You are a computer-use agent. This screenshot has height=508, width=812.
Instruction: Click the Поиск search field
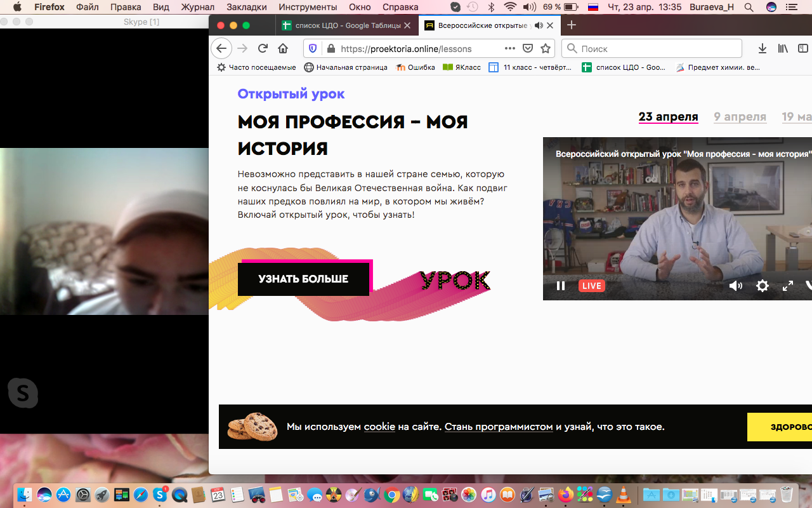[658, 49]
